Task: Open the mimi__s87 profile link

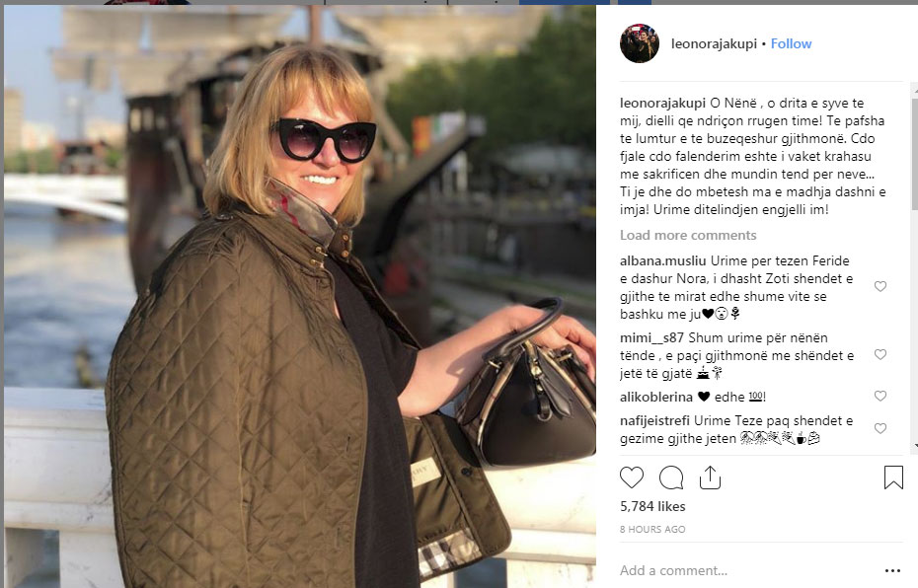Action: click(651, 338)
